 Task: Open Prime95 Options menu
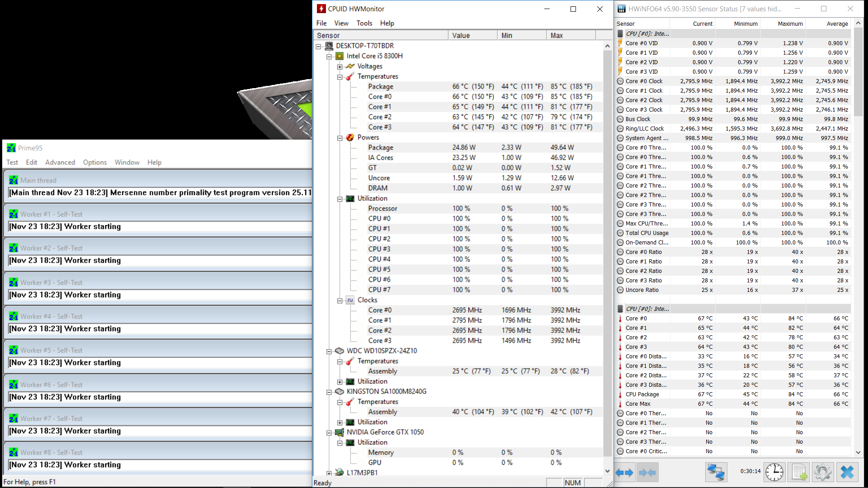coord(95,162)
